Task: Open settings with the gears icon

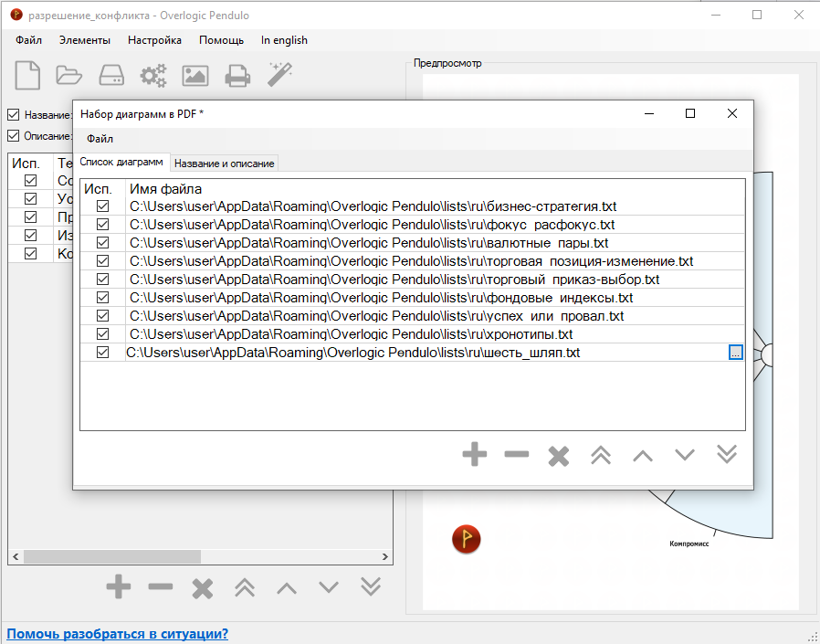Action: [x=153, y=75]
